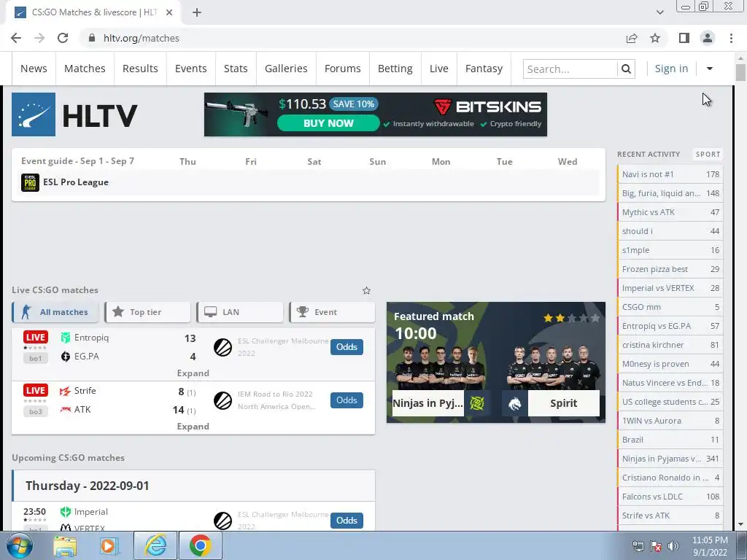The height and width of the screenshot is (560, 747).
Task: Open 'Ninjas in Pyjamas v...' thread
Action: click(x=670, y=459)
